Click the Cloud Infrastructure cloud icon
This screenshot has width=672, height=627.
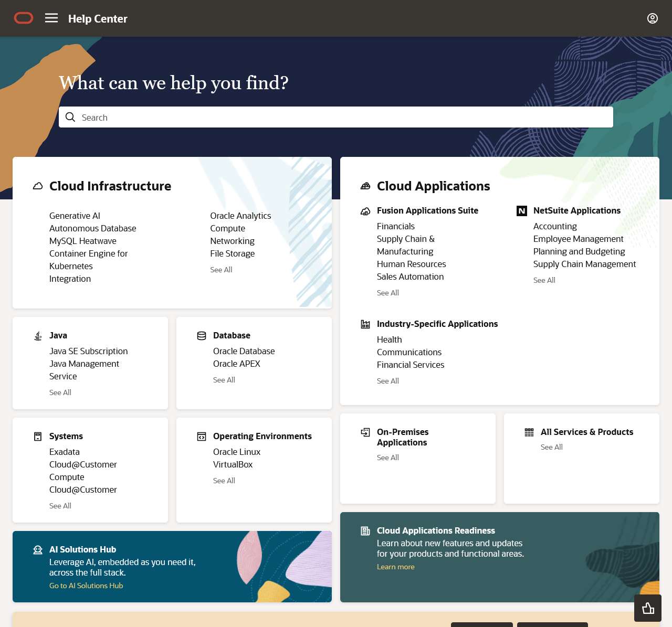point(38,186)
